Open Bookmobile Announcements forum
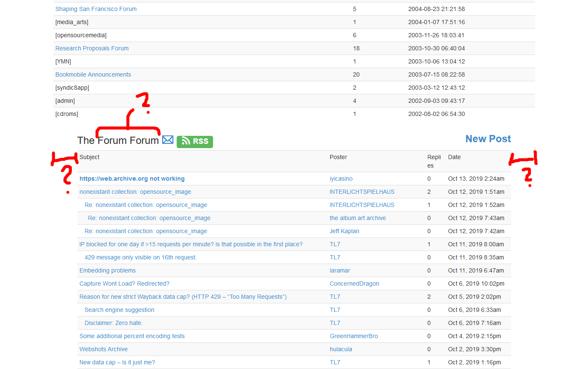The width and height of the screenshot is (588, 369). coord(93,74)
